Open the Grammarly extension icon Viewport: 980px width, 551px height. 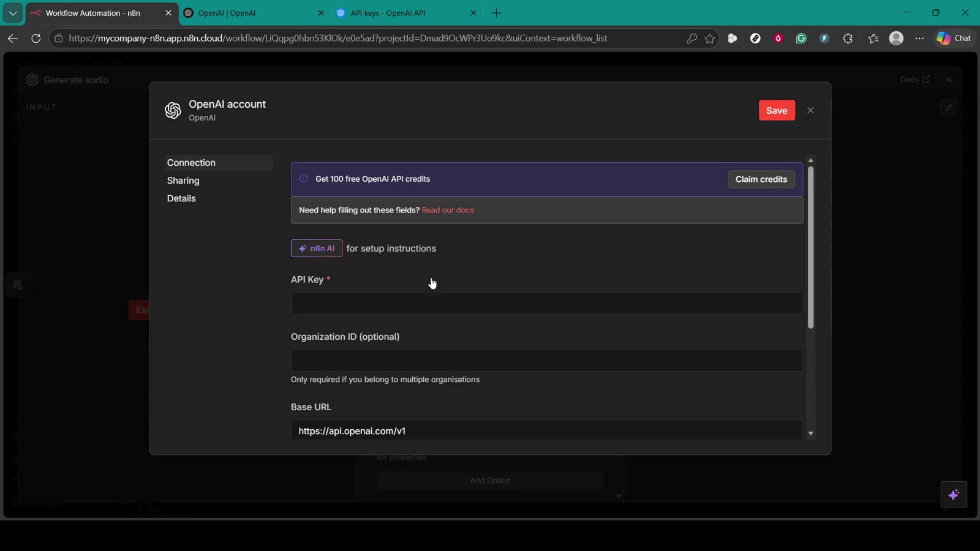pos(801,38)
